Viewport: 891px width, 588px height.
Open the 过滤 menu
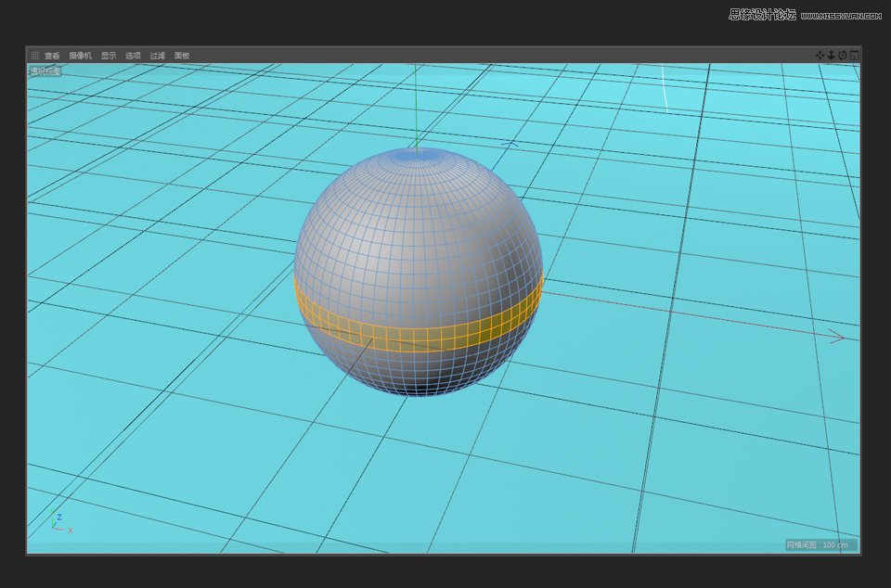(x=158, y=55)
